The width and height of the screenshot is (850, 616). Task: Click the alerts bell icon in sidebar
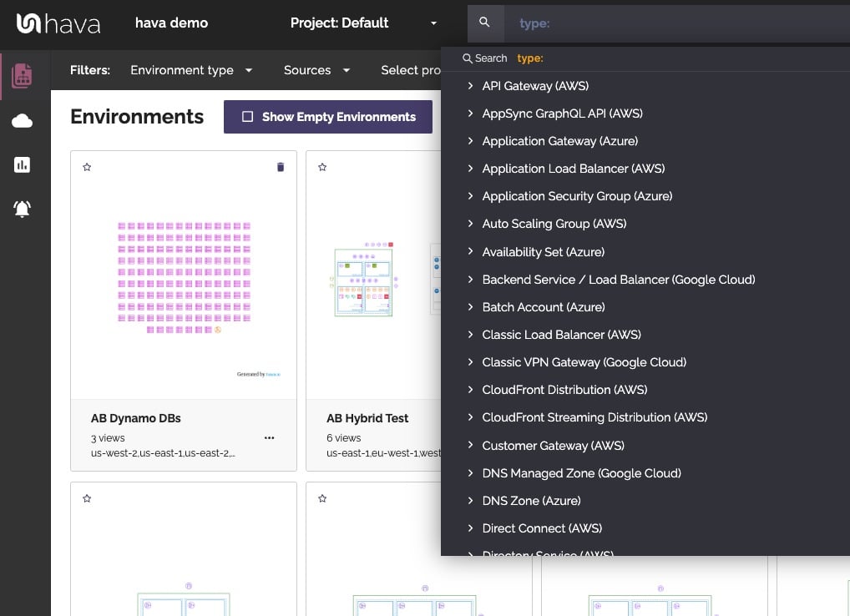[22, 209]
